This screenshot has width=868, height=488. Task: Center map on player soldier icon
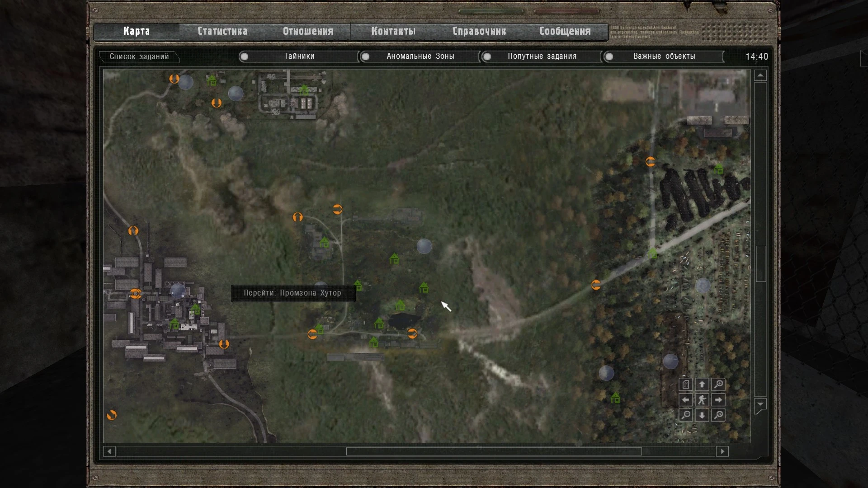pos(702,400)
